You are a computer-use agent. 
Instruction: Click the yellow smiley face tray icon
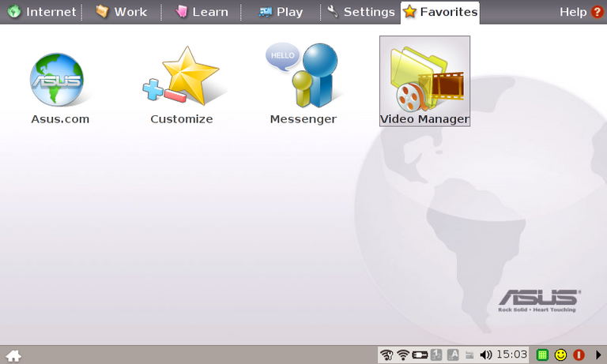coord(560,355)
